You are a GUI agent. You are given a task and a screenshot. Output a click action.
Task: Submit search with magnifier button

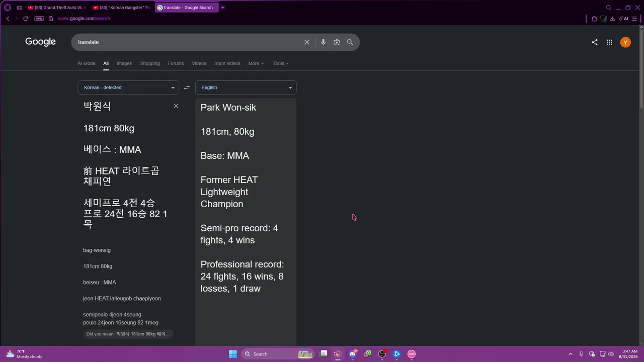point(350,42)
